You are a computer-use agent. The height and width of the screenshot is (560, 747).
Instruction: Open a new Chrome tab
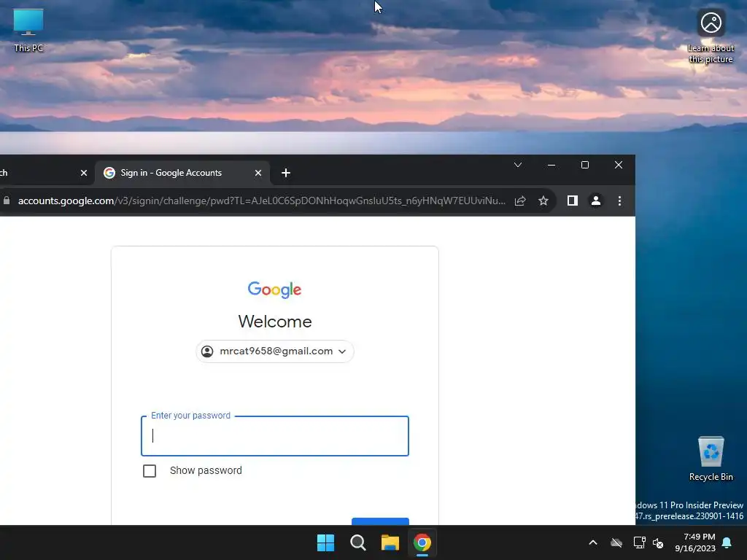(x=286, y=173)
